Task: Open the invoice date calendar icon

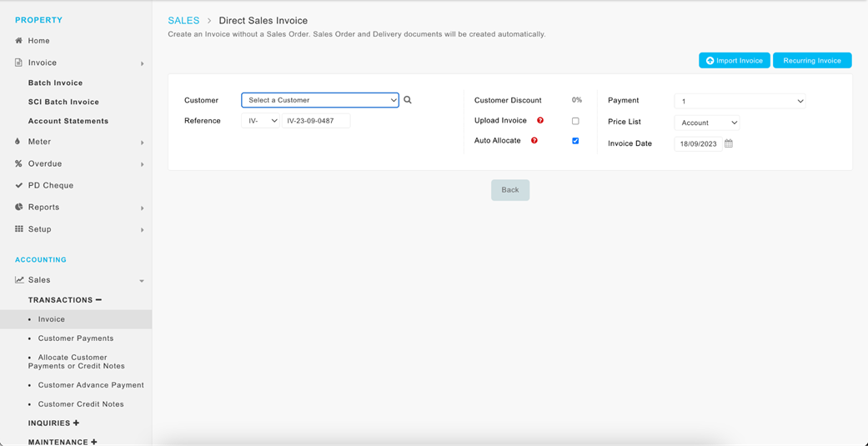Action: pos(729,143)
